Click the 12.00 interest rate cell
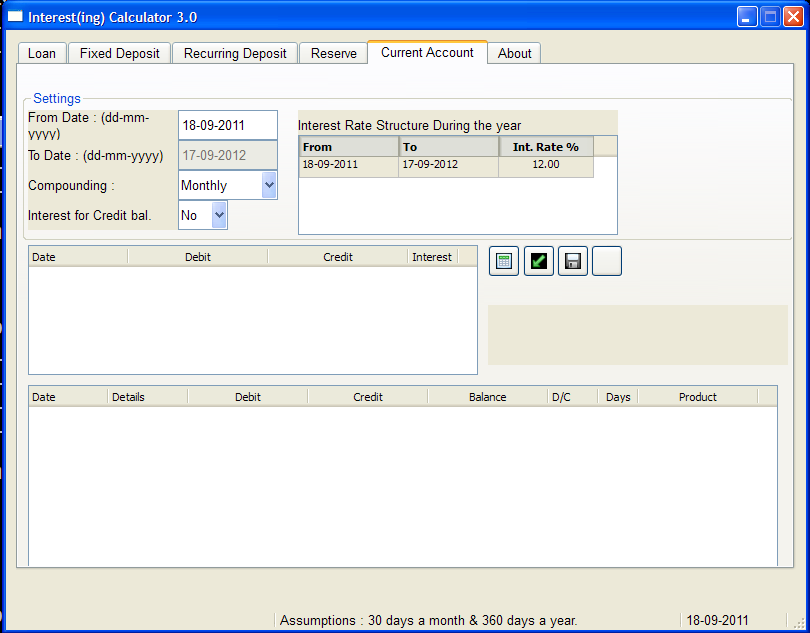Viewport: 810px width, 633px height. click(x=546, y=165)
